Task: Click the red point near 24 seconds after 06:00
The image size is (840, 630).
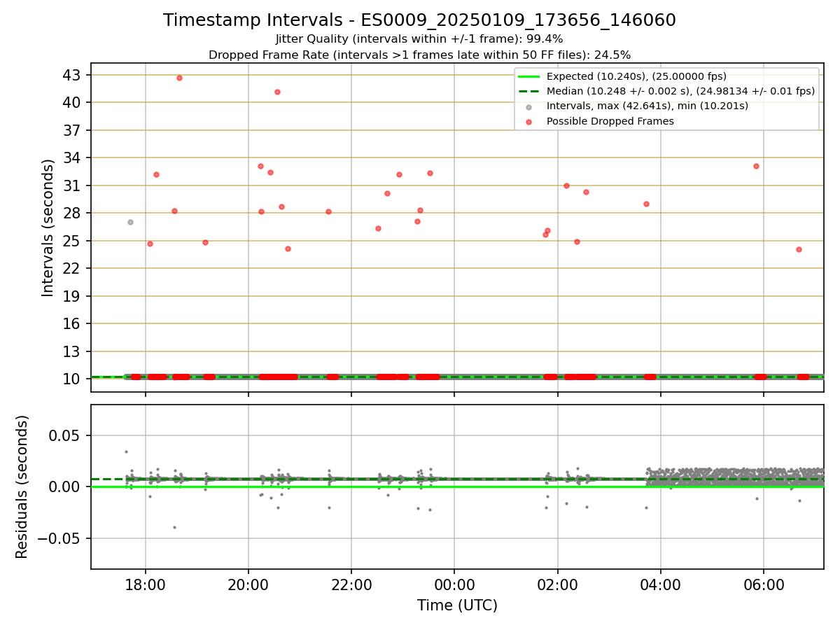Action: point(799,249)
